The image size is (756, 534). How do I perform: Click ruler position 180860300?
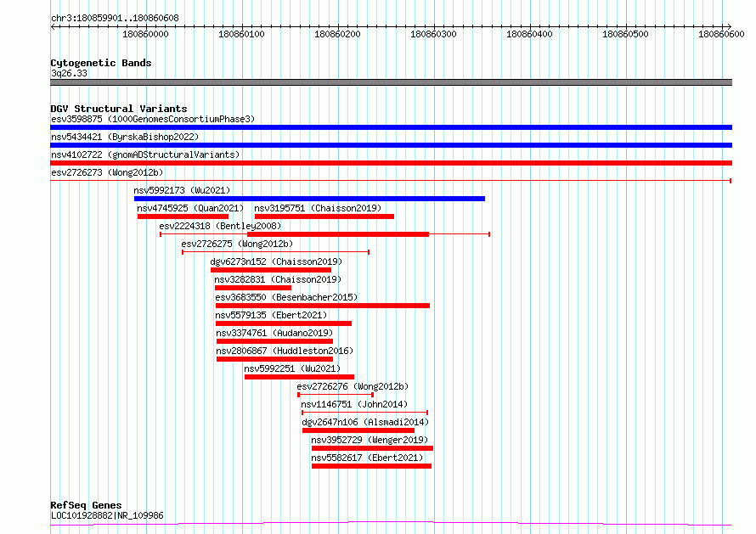tap(433, 34)
